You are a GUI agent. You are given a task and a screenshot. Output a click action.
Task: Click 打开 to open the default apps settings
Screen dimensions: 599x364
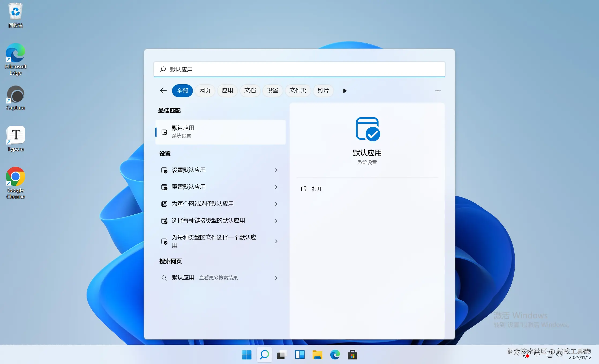coord(317,189)
